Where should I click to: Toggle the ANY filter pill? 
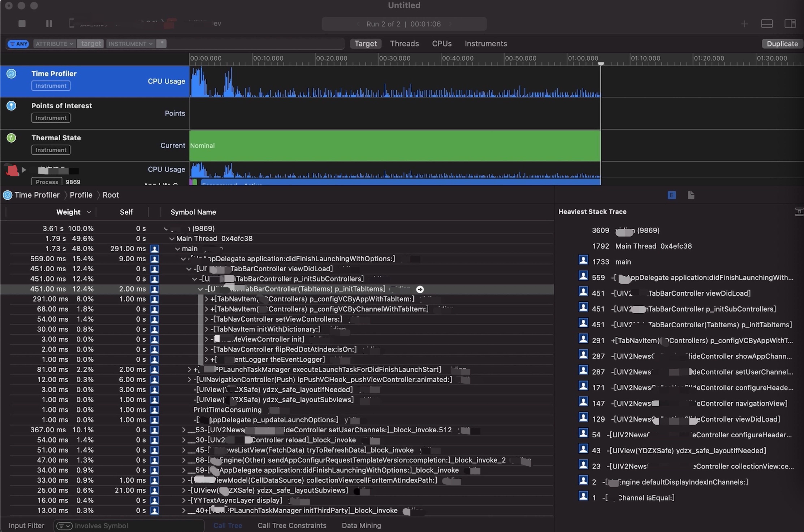[x=18, y=44]
